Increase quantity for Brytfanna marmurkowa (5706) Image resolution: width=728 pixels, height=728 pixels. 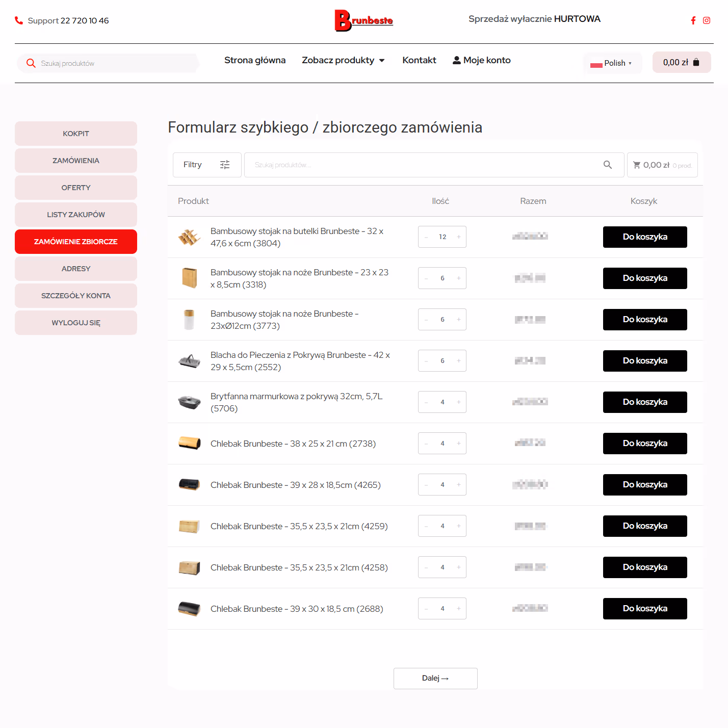point(459,402)
